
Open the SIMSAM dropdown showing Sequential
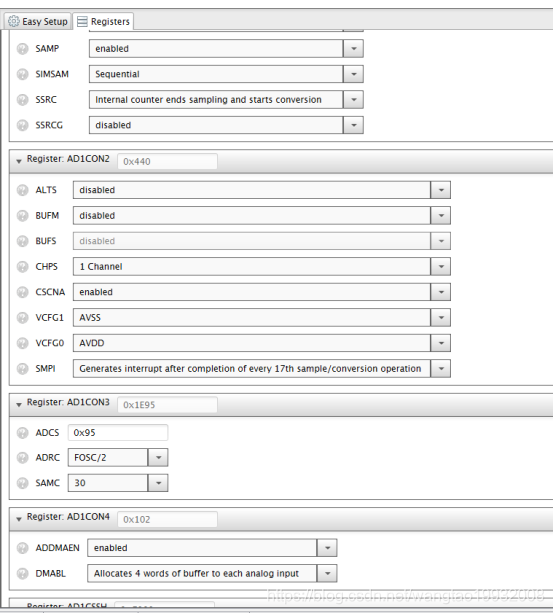coord(226,74)
